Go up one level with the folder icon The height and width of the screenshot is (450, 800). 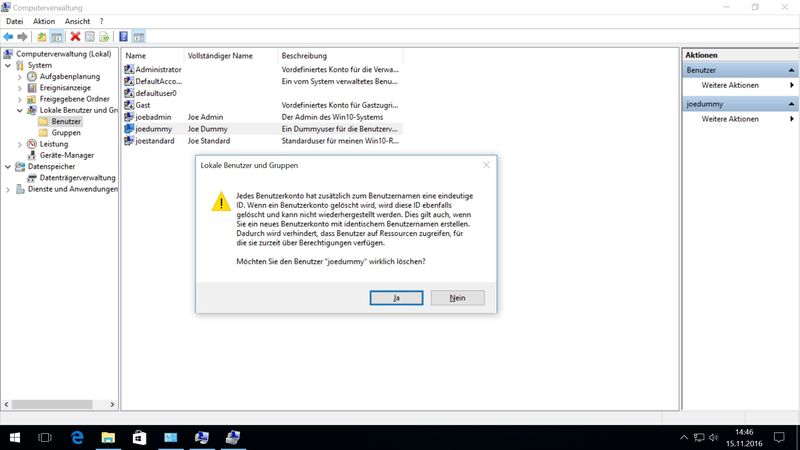(x=42, y=37)
